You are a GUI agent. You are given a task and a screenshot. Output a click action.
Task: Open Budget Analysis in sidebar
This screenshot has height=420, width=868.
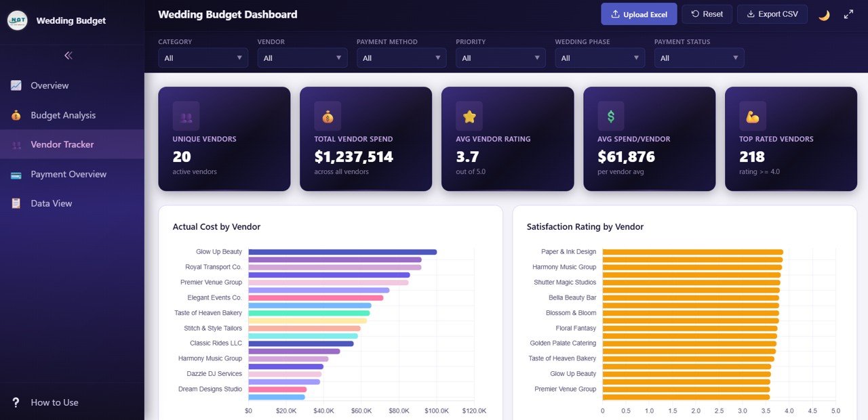tap(63, 115)
